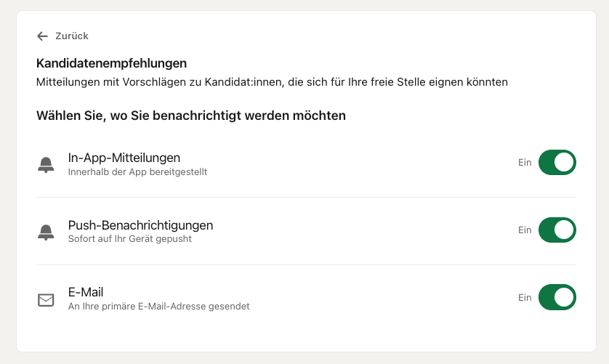Click the envelope icon beside E-Mail
The width and height of the screenshot is (609, 364).
tap(46, 300)
